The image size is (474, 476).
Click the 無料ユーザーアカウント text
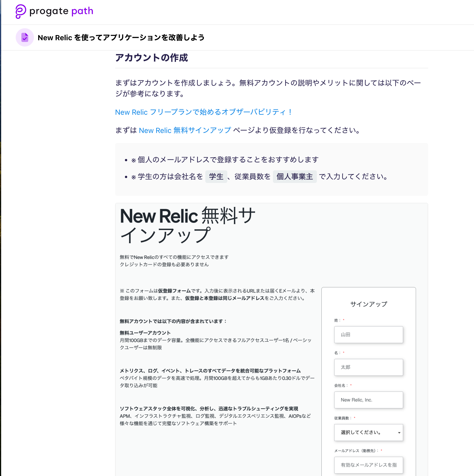tap(145, 333)
